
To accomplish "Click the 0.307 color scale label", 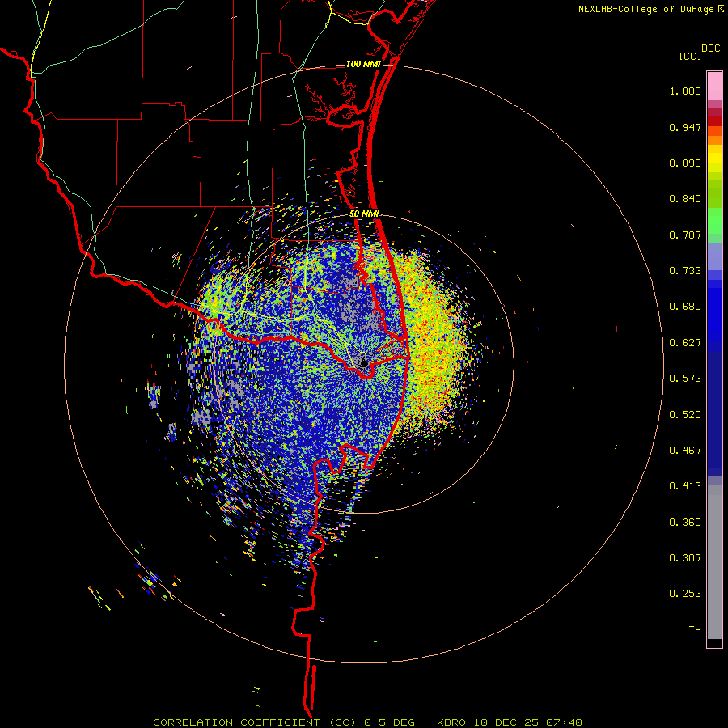I will pyautogui.click(x=685, y=558).
